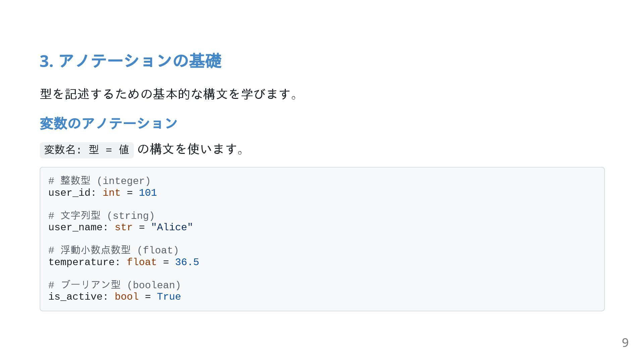Click the variable temperature
Image resolution: width=644 pixels, height=362 pixels.
[x=82, y=262]
